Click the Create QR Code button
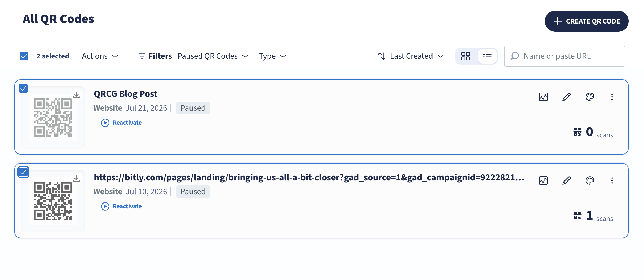644x280 pixels. [586, 21]
